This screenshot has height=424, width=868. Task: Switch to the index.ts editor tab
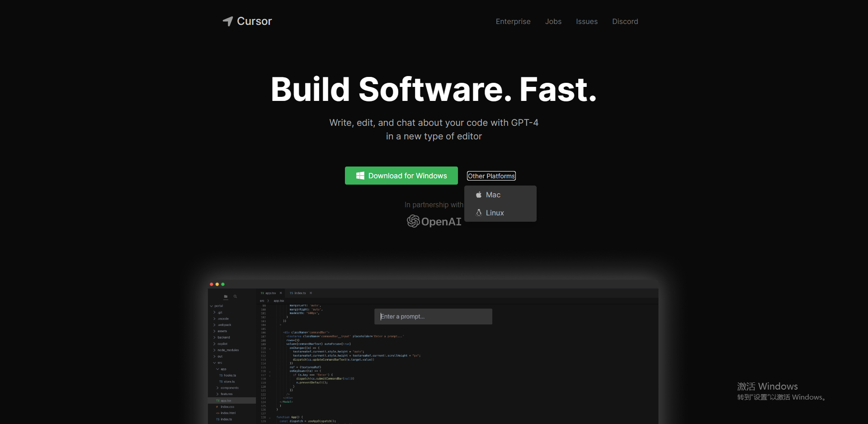(298, 293)
